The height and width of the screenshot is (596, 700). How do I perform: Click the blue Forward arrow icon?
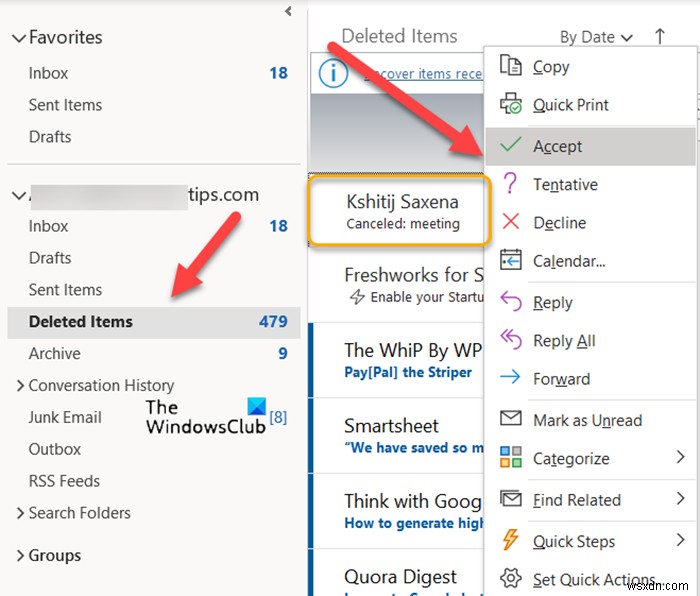[510, 377]
